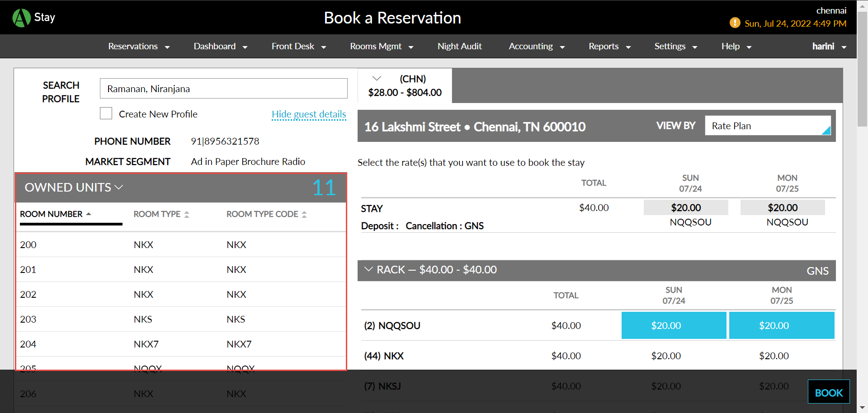
Task: Select room number 200 row
Action: (181, 244)
